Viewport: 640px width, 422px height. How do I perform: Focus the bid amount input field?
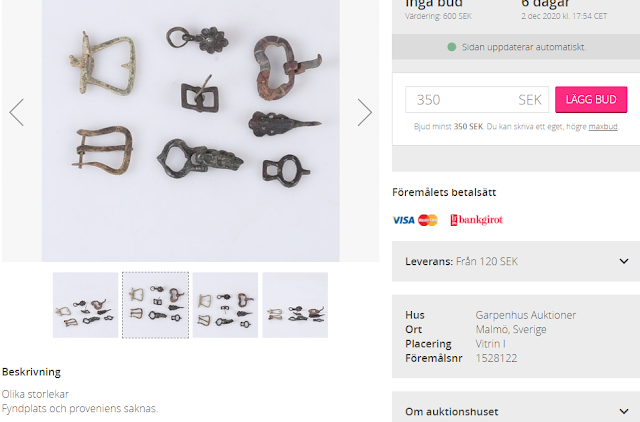pyautogui.click(x=477, y=100)
